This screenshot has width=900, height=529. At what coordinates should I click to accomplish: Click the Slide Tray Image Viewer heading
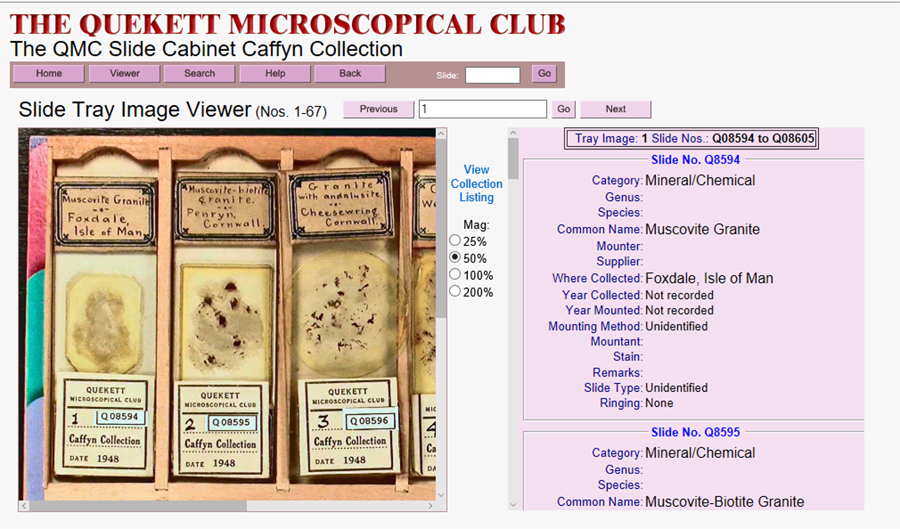135,110
